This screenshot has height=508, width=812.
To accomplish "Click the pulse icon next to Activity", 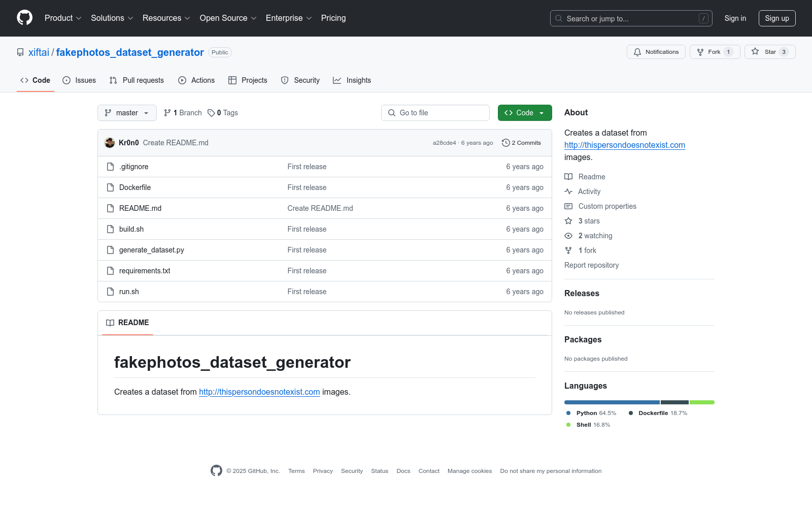I will [568, 192].
